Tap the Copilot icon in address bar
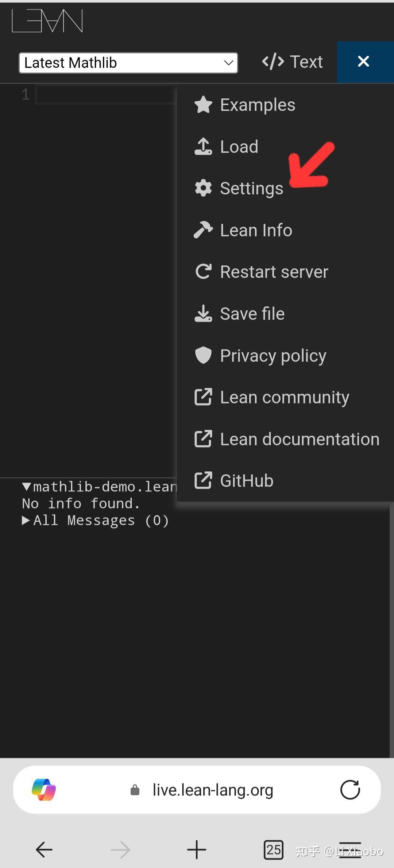 44,790
